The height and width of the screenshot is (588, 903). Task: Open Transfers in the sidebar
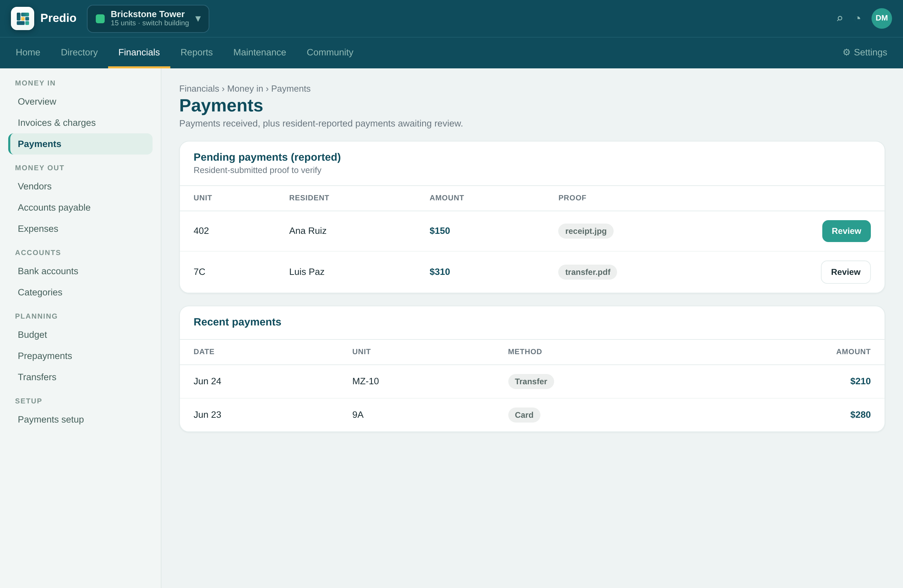80,377
